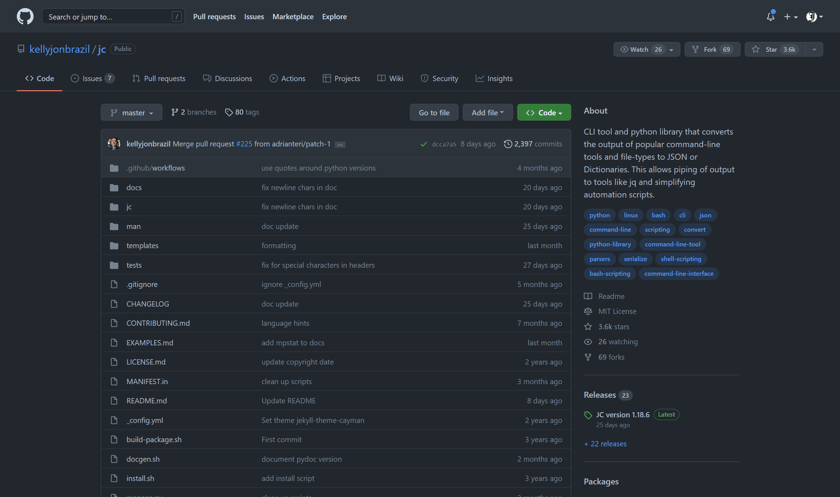Star the repository
This screenshot has width=840, height=497.
pos(775,49)
